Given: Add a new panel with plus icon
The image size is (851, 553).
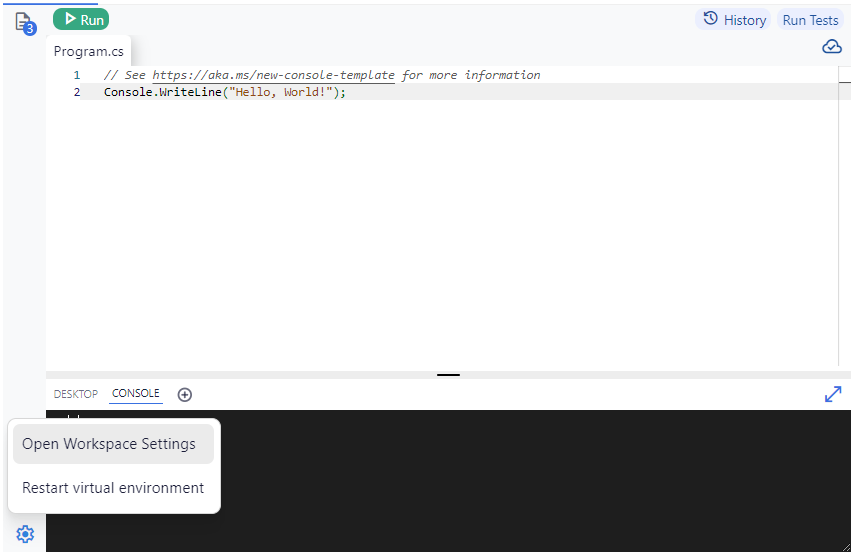Looking at the screenshot, I should click(185, 395).
